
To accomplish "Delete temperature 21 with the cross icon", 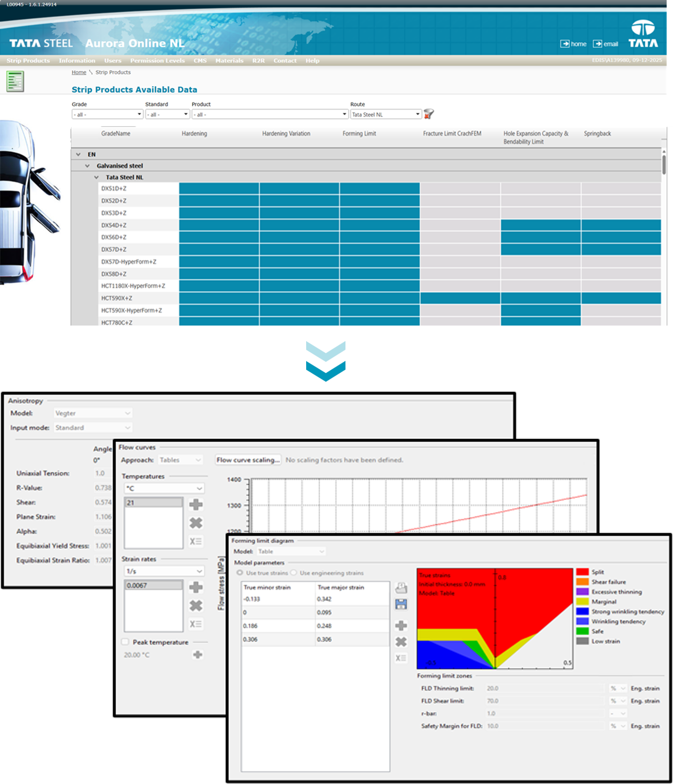I will tap(196, 523).
